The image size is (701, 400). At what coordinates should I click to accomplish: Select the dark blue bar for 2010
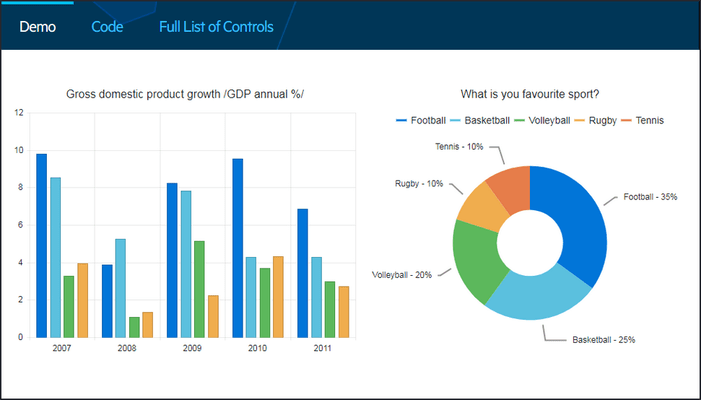(x=238, y=248)
